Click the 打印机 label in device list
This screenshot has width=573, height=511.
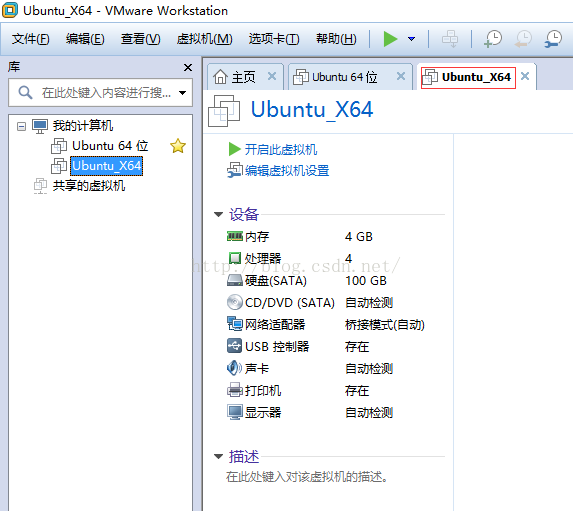[263, 390]
